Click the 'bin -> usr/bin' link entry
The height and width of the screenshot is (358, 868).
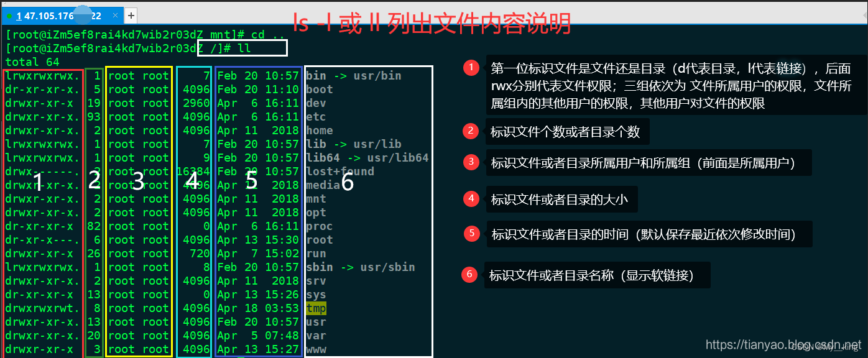tap(354, 76)
